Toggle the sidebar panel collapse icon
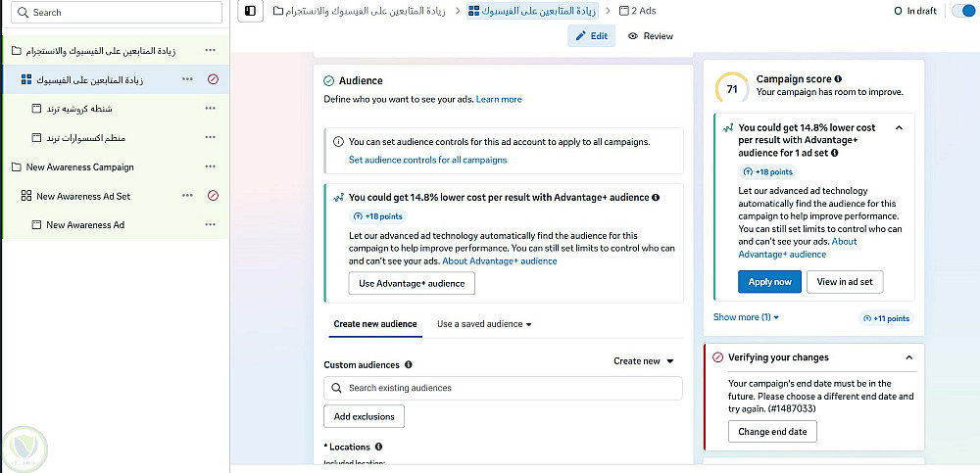Viewport: 980px width, 473px height. (x=251, y=11)
